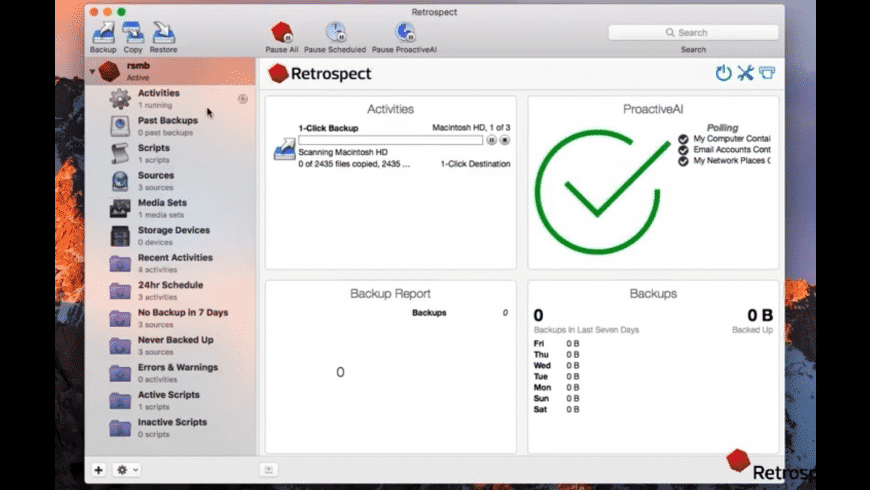Pause all activities with Pause All
Image resolution: width=870 pixels, height=490 pixels.
pos(282,32)
